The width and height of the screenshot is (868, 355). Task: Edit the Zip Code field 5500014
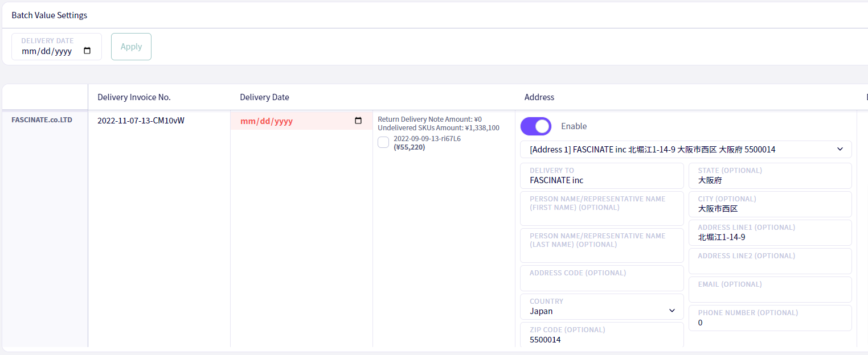602,335
